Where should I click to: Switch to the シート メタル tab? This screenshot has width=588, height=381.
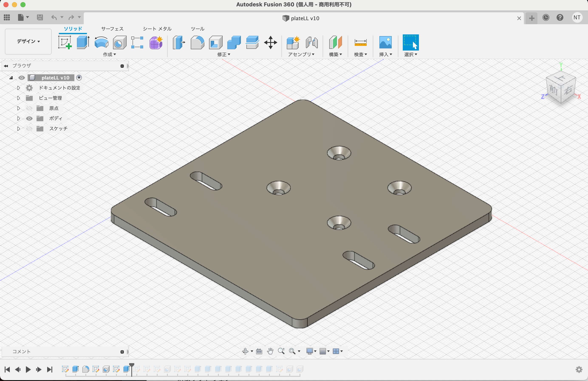pos(157,29)
